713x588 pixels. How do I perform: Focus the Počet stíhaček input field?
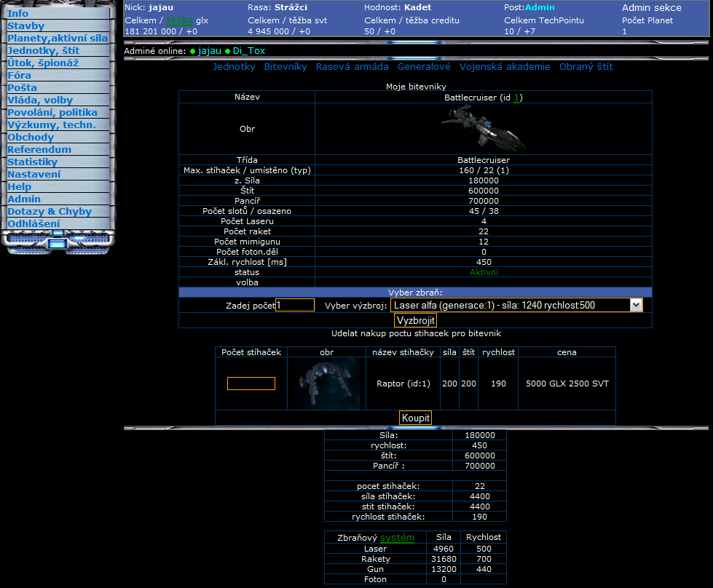[x=251, y=384]
